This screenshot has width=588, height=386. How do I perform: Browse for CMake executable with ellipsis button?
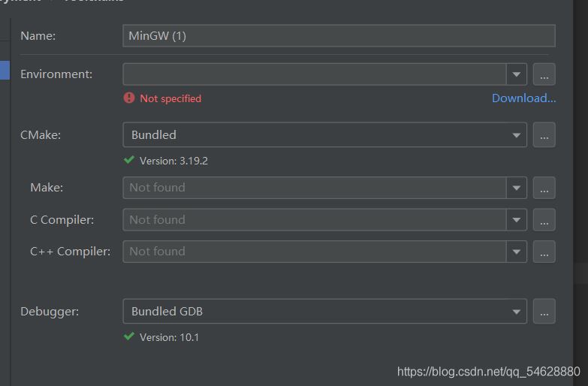click(544, 135)
